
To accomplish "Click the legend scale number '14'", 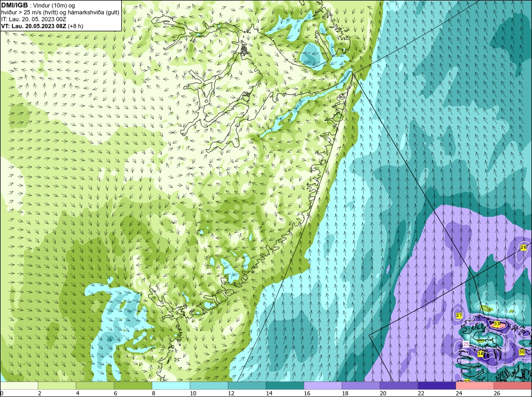I will [269, 393].
